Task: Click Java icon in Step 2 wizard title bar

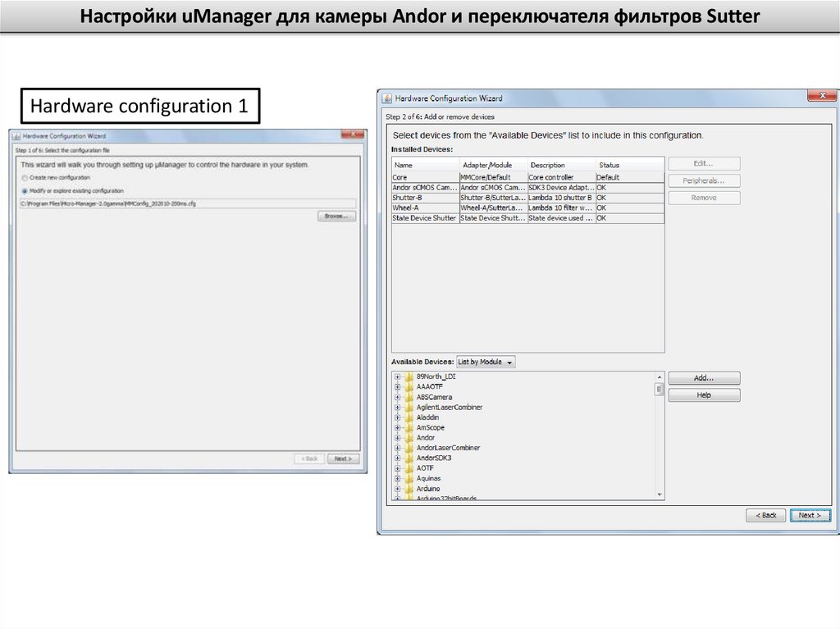Action: click(387, 98)
